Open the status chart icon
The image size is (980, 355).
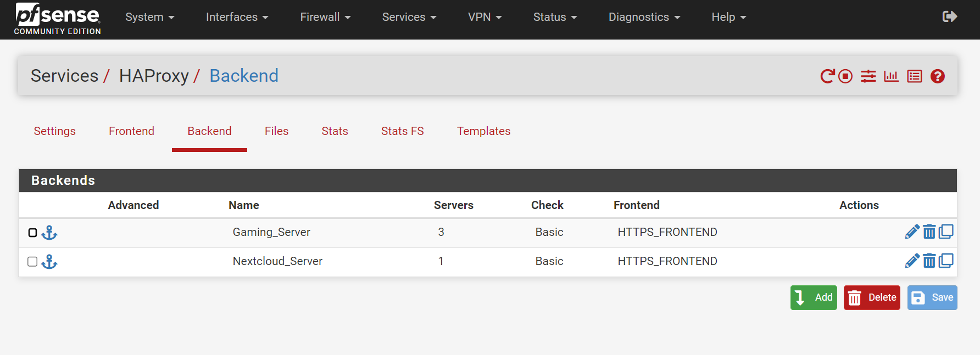pyautogui.click(x=891, y=76)
